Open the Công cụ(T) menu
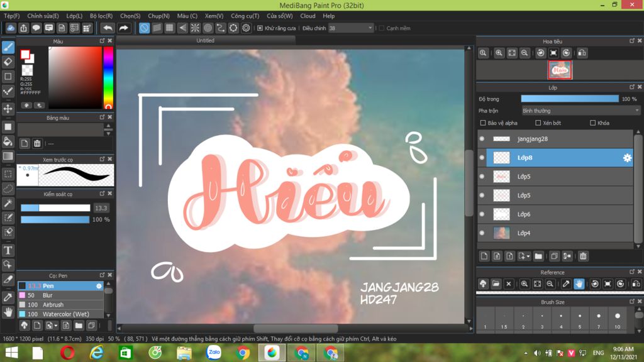 coord(245,16)
